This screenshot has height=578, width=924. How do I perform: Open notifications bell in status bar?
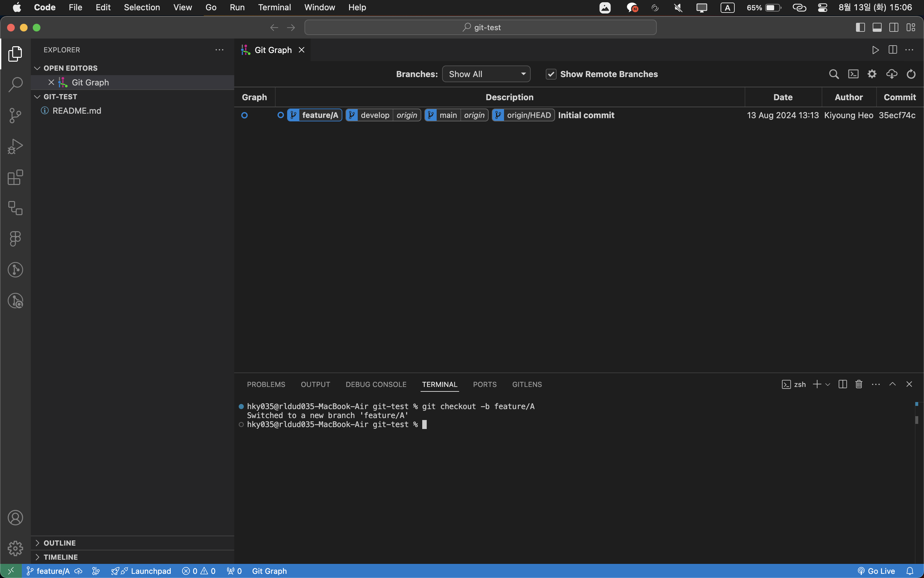click(x=910, y=571)
